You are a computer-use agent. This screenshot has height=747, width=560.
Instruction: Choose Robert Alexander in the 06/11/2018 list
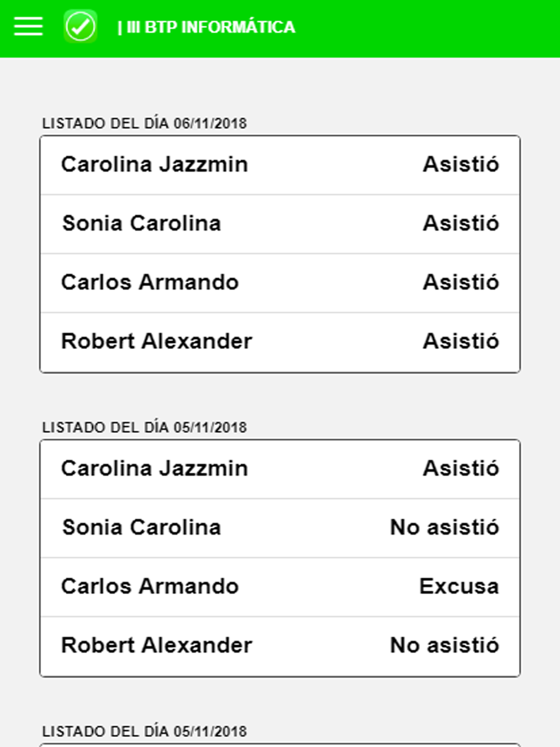coord(280,342)
